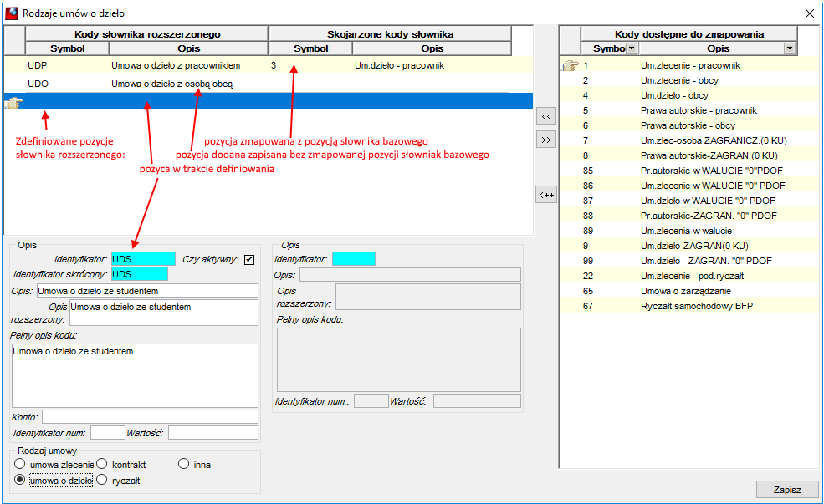Select 'Um.dzieło w WALUCIE "0" PDOF' row
The image size is (824, 504).
(689, 201)
